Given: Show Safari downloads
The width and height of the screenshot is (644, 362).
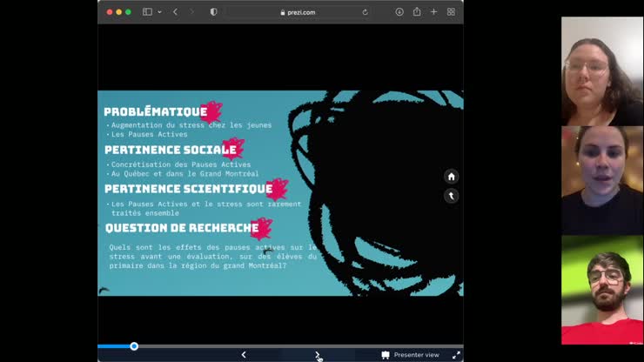Looking at the screenshot, I should pyautogui.click(x=399, y=12).
